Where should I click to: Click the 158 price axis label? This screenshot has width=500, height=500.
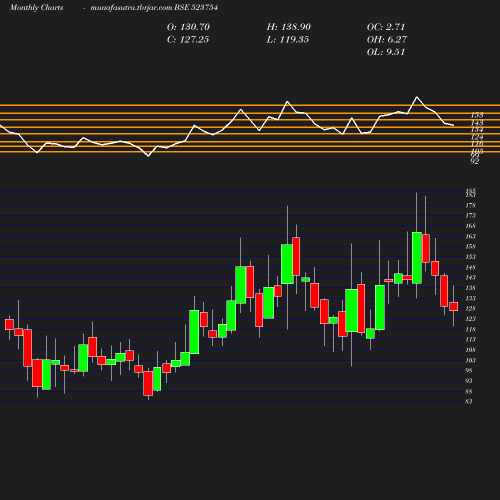pyautogui.click(x=470, y=247)
